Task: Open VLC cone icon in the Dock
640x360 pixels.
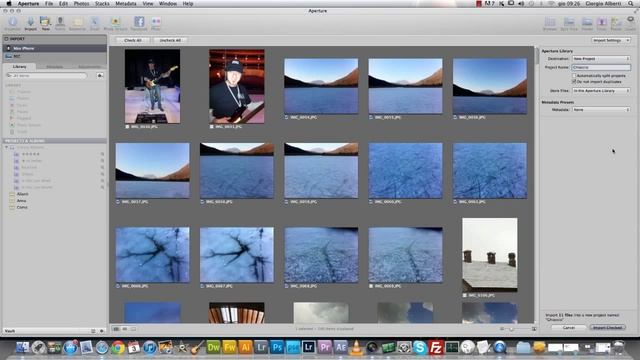Action: tap(356, 347)
